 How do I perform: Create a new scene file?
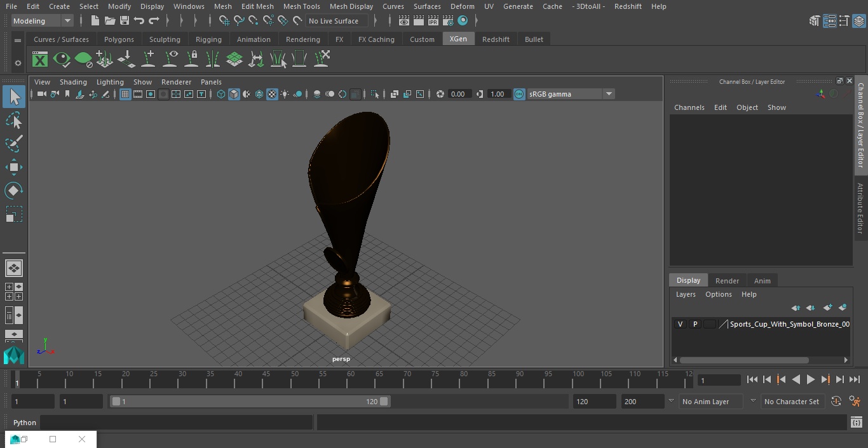(x=95, y=21)
